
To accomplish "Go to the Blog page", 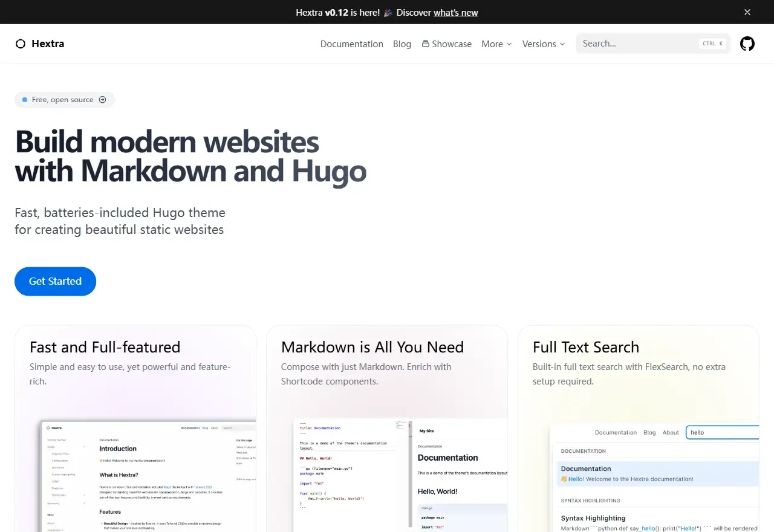I will click(402, 44).
